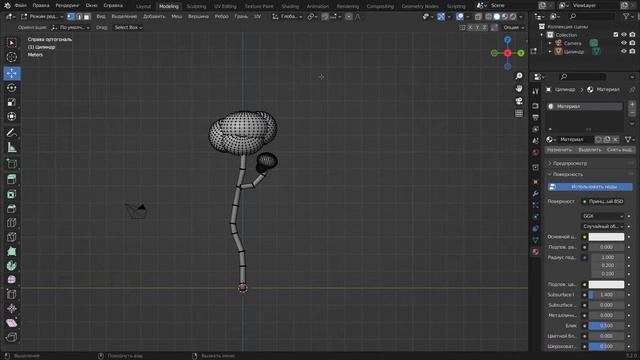Open the GGX distribution dropdown
This screenshot has width=640, height=360.
coord(602,216)
